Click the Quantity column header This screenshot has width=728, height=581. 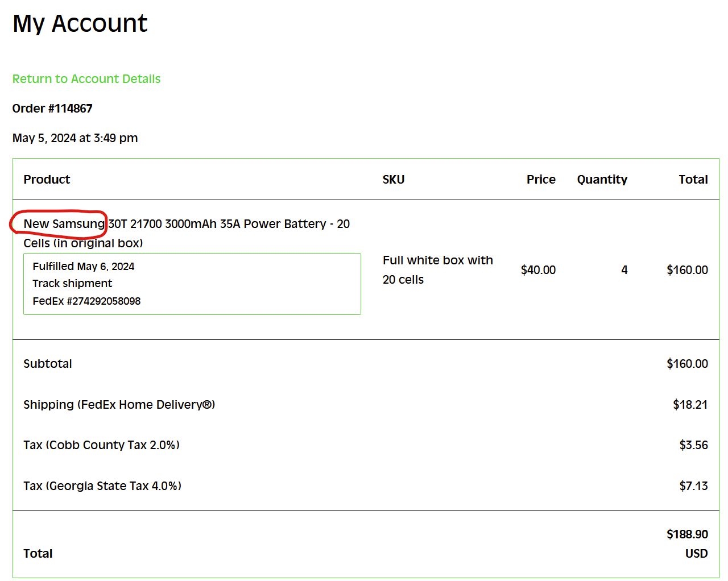click(602, 180)
